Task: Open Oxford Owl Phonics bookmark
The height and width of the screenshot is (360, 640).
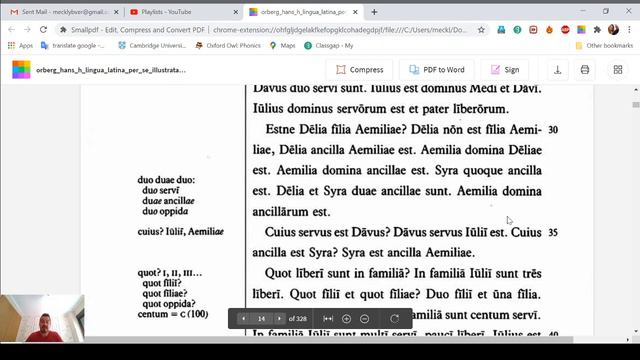Action: (x=228, y=46)
